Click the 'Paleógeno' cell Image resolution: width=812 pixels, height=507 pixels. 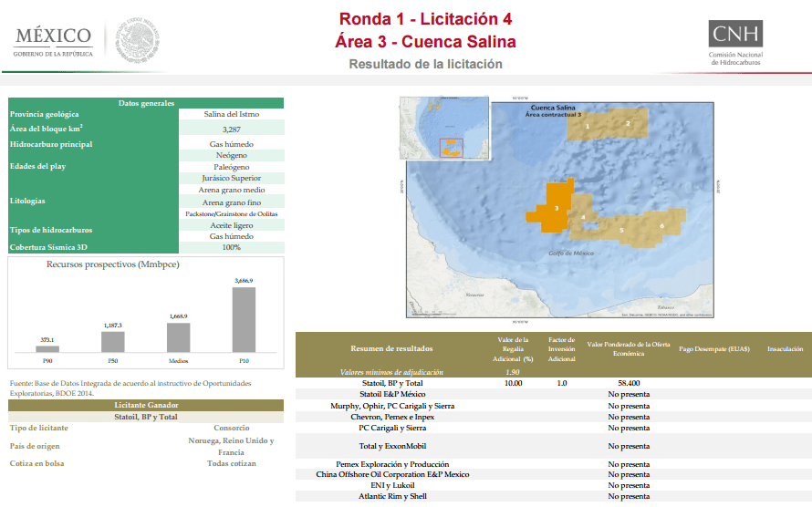232,167
